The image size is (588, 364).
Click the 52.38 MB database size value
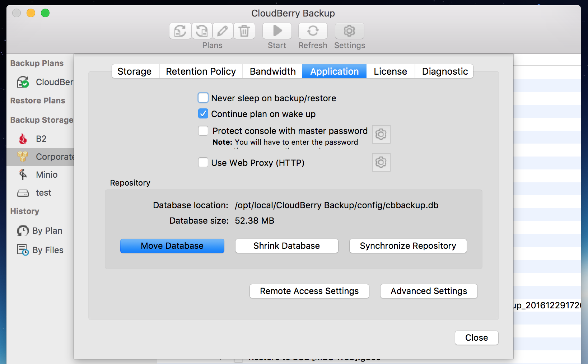255,221
